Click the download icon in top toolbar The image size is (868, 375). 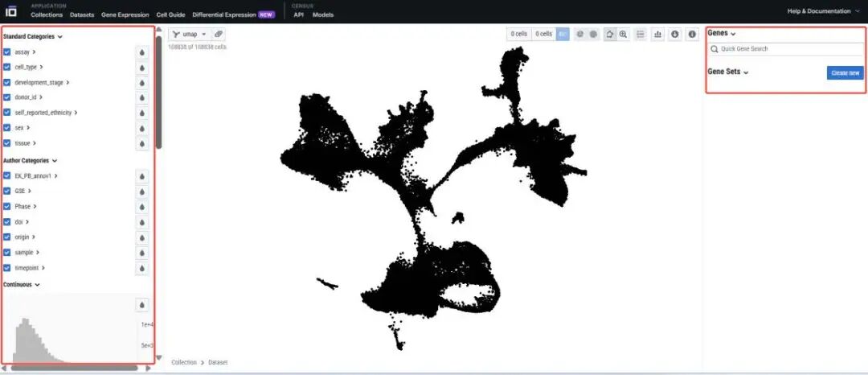(674, 35)
